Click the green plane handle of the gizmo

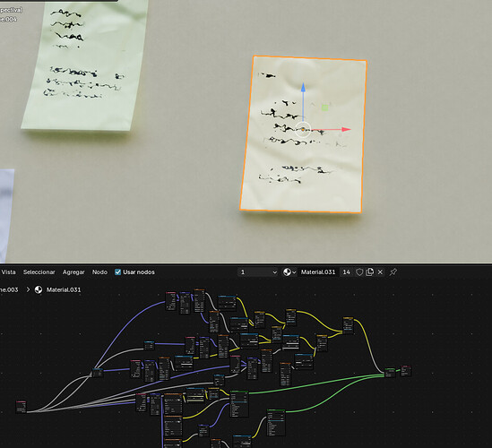[324, 108]
